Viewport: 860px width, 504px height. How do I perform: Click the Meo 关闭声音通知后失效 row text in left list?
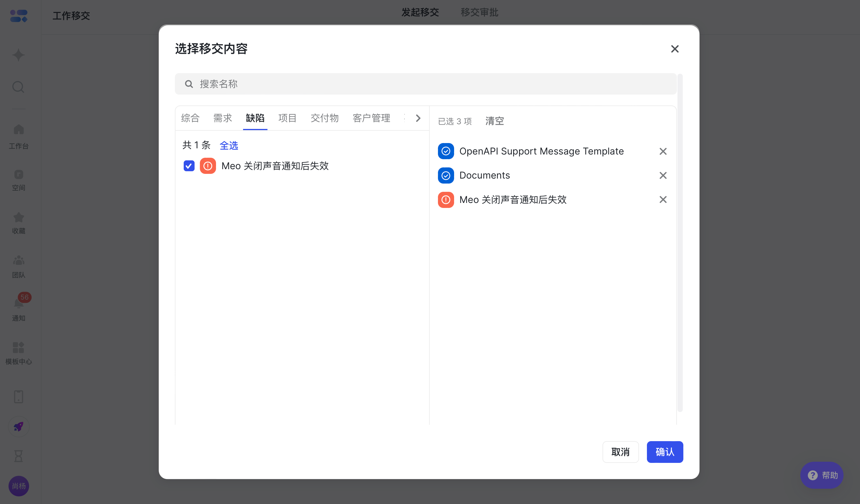click(275, 166)
